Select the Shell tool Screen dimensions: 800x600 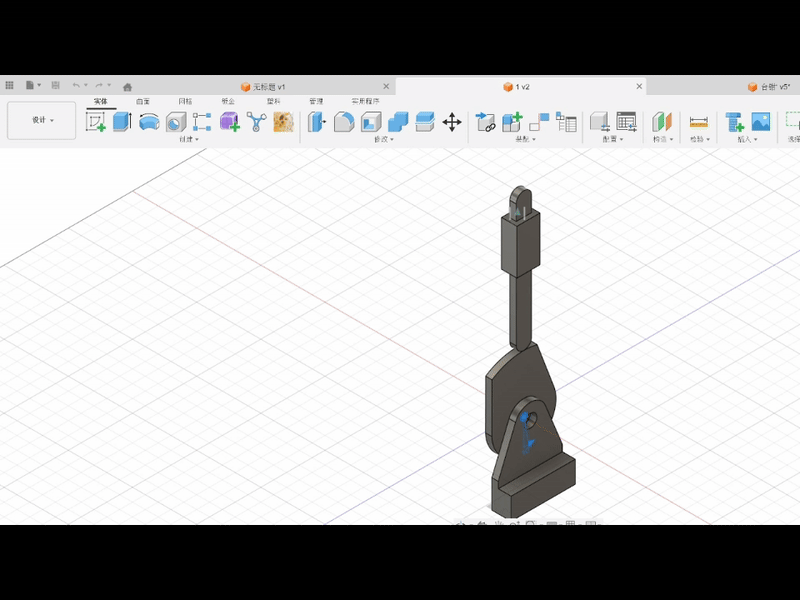(x=371, y=122)
